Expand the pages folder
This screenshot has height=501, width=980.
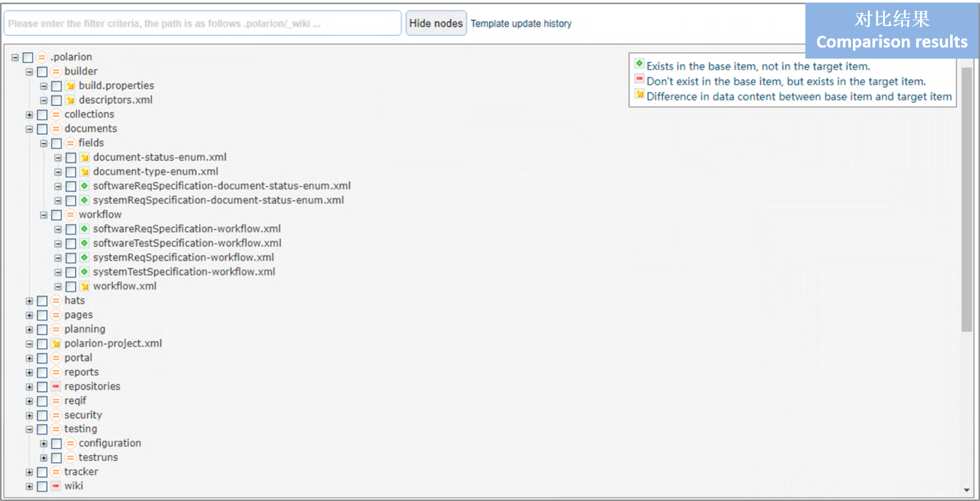[29, 315]
